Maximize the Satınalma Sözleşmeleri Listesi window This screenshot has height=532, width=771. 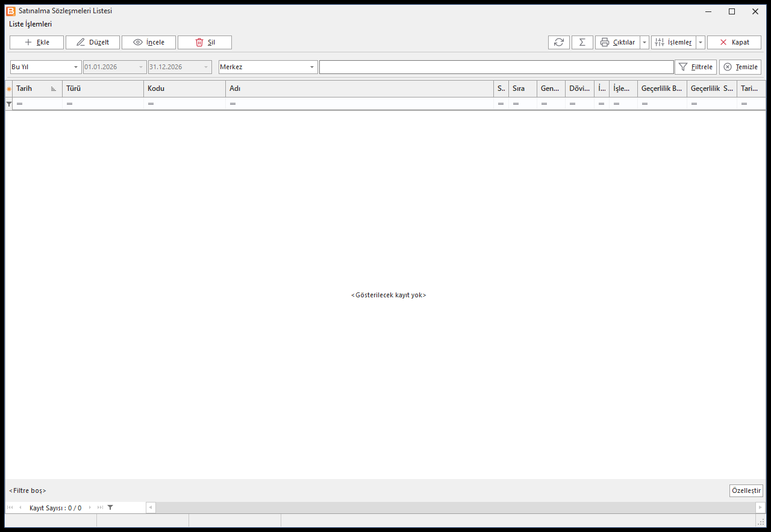coord(732,11)
